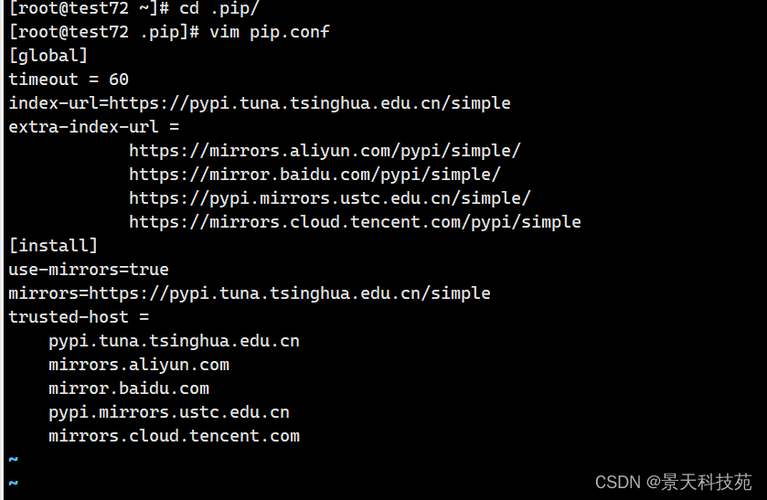
Task: Click the [install] section header
Action: (x=53, y=246)
